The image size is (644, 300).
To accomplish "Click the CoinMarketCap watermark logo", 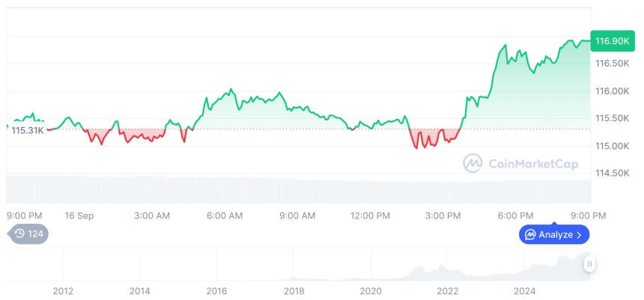I will click(473, 163).
